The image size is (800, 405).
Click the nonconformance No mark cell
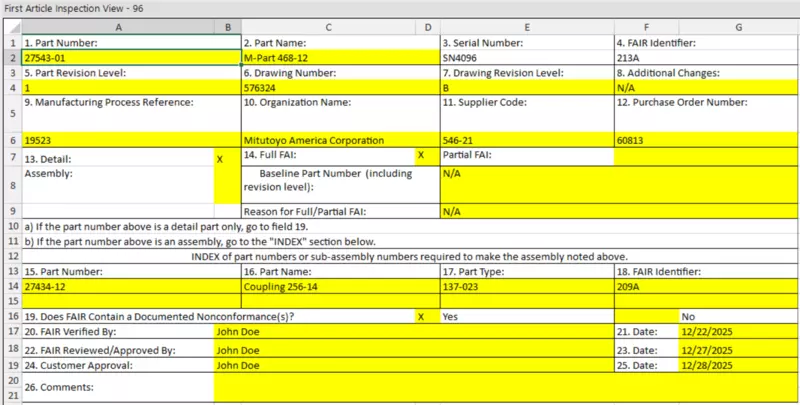coord(646,316)
